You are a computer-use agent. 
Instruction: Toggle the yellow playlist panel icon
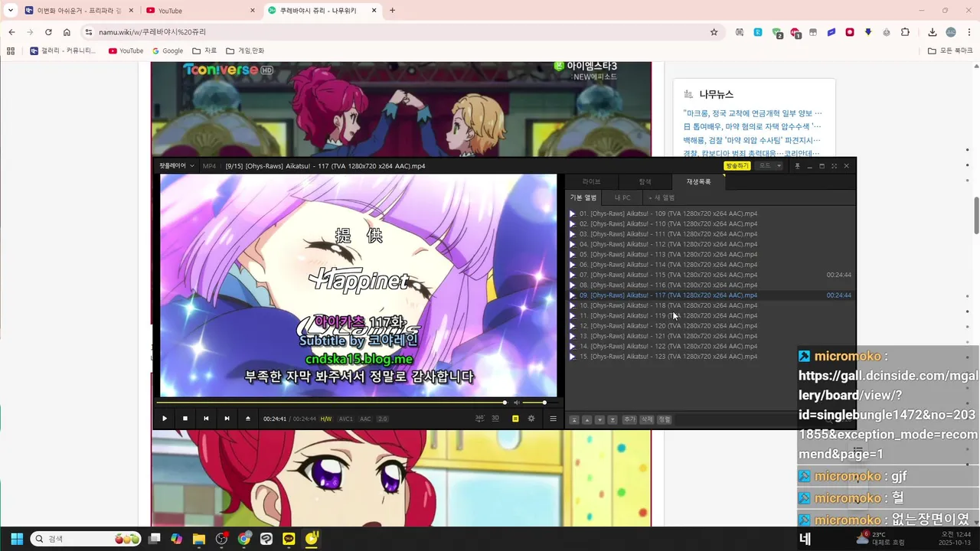[x=515, y=419]
